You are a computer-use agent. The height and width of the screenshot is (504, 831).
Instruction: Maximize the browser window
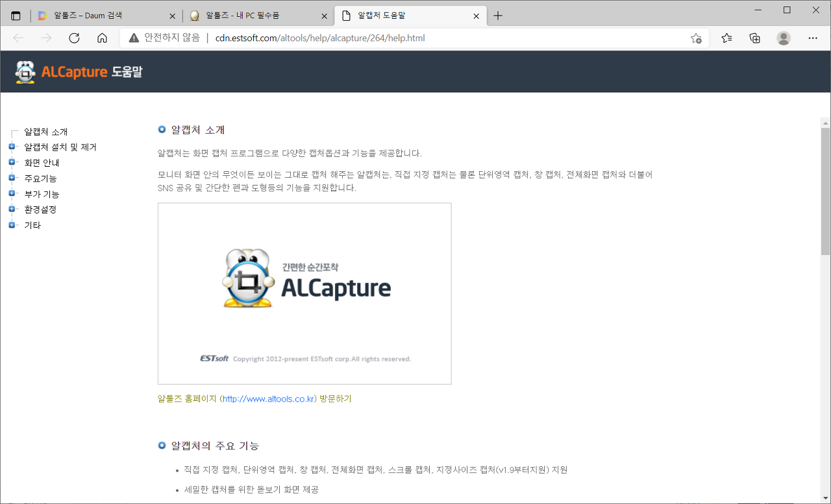787,10
